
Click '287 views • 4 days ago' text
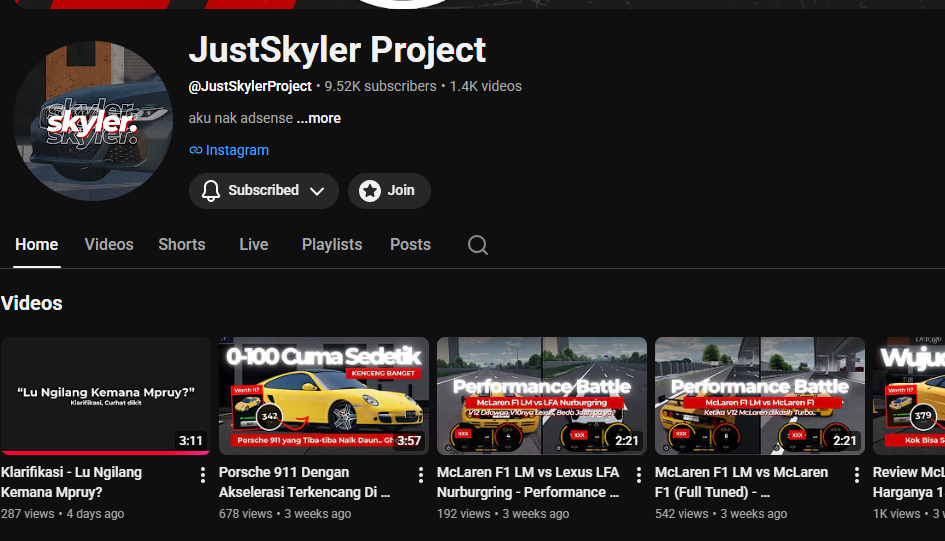(63, 514)
